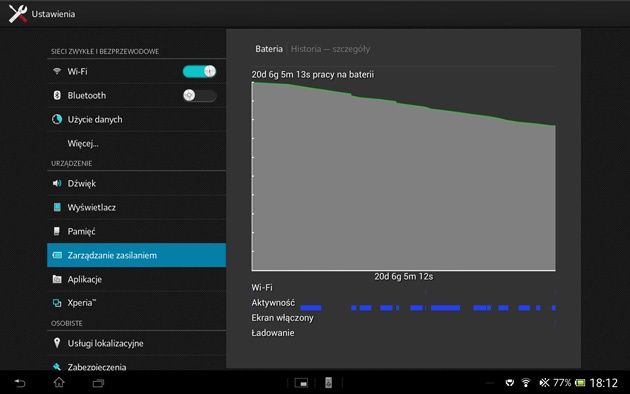The image size is (630, 394).
Task: Tap the Historia — szczegóły title
Action: [330, 49]
